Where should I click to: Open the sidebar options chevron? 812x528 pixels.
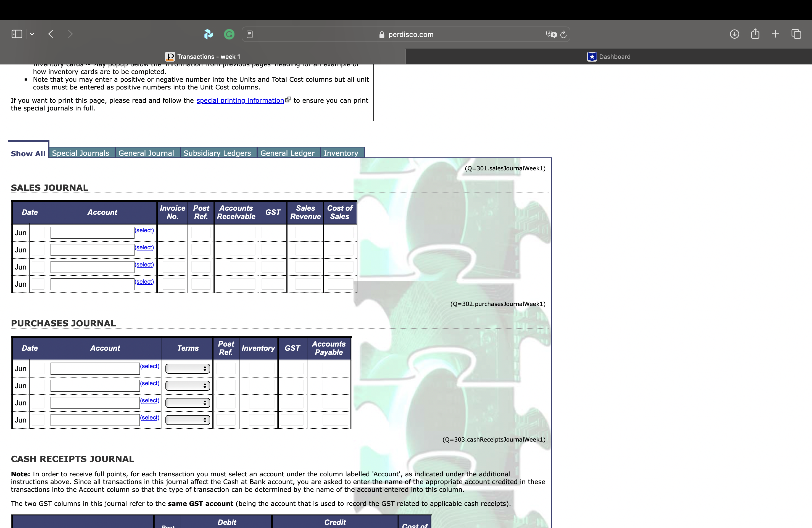[x=32, y=34]
